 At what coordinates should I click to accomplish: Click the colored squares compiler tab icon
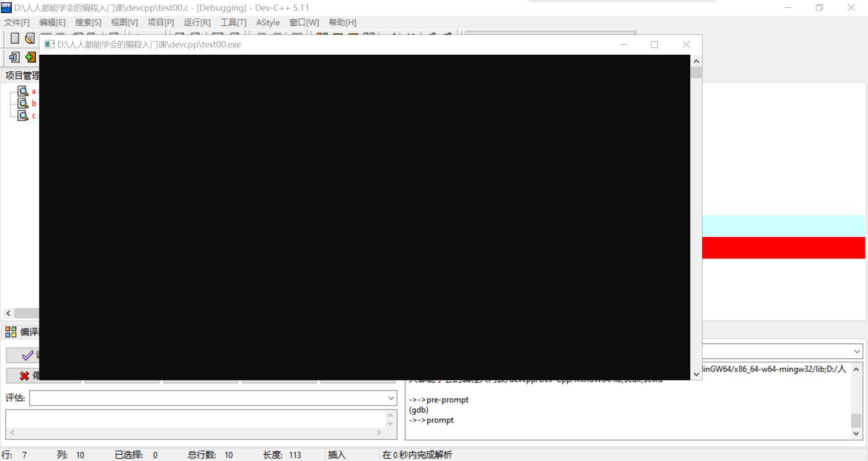point(11,332)
